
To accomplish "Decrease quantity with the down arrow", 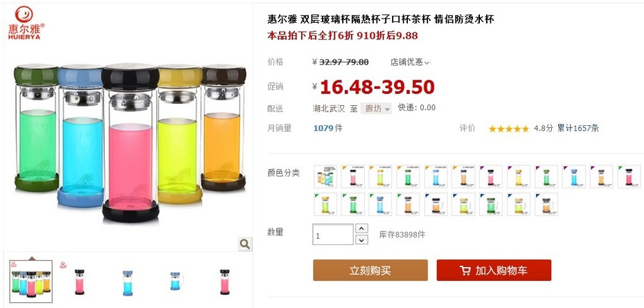I will [x=361, y=240].
